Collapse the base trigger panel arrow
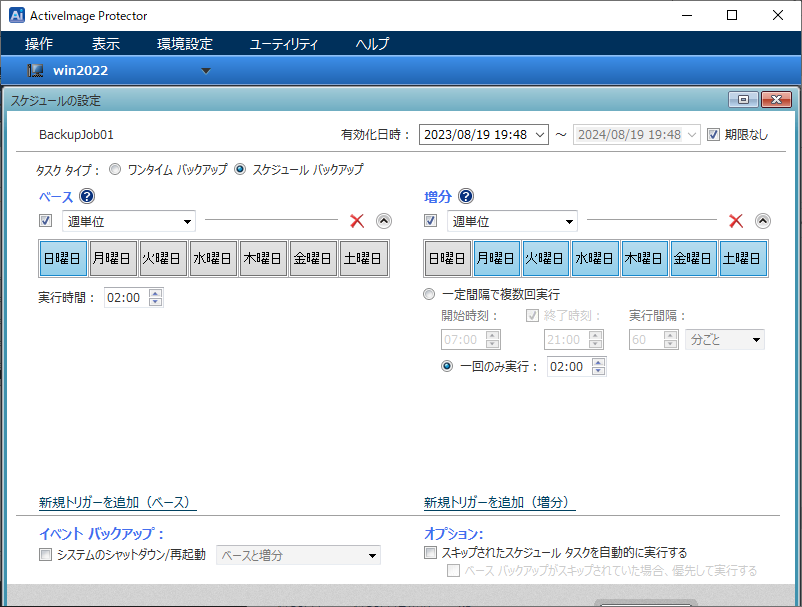The image size is (802, 607). click(384, 221)
